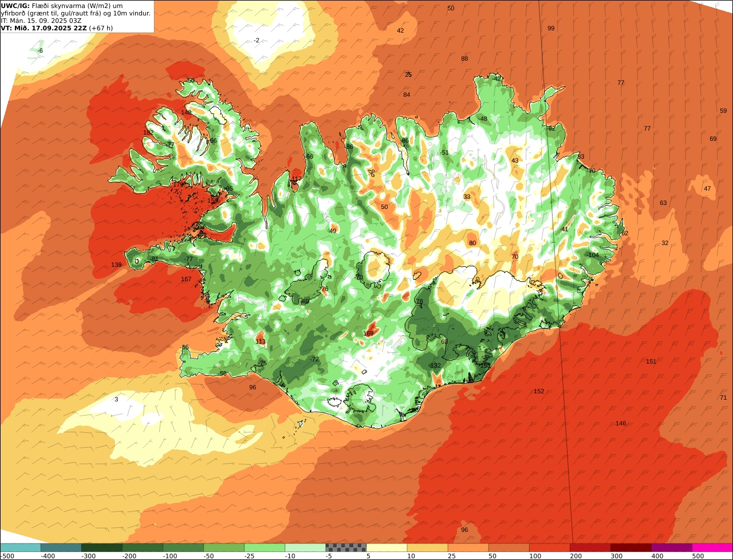
Task: Click the map value '88'
Action: (x=464, y=59)
